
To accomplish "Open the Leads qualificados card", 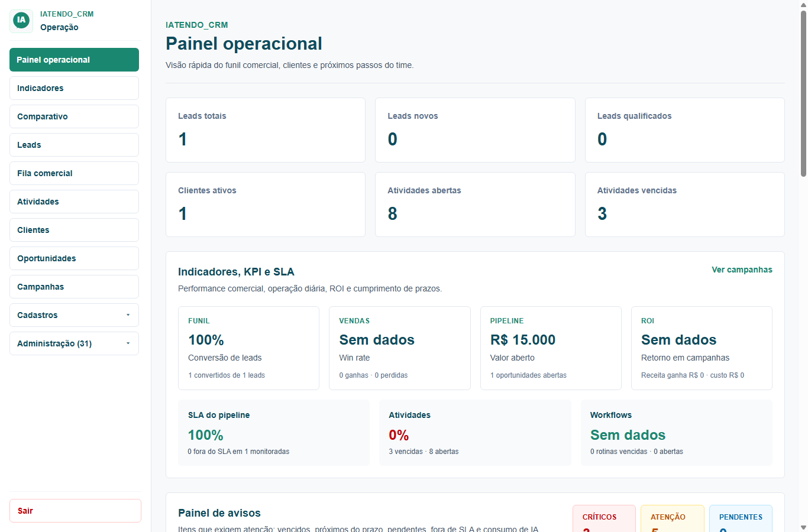I will pos(685,130).
